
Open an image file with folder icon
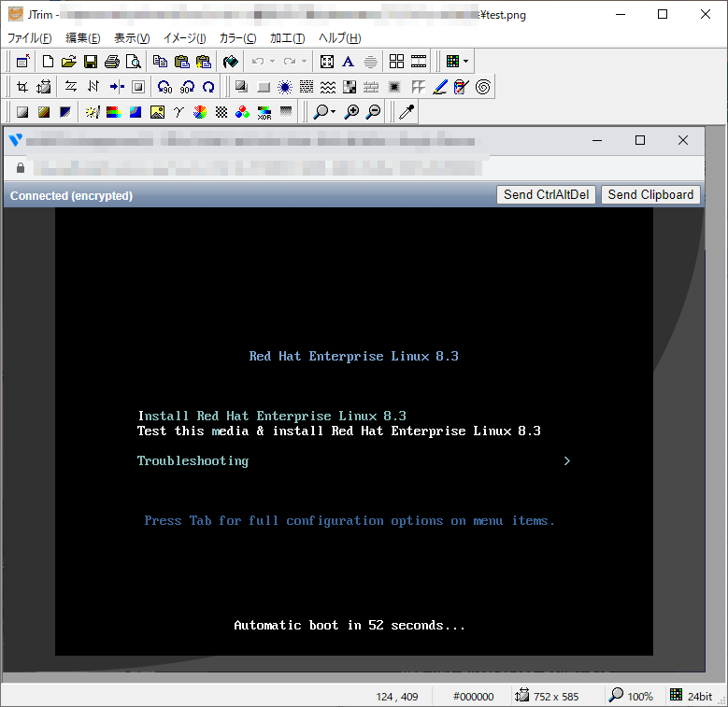pos(69,62)
